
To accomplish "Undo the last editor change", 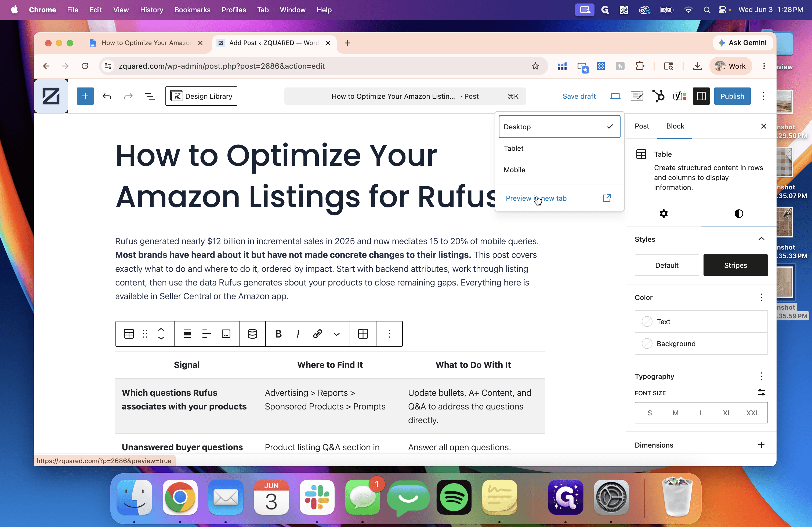I will 107,96.
